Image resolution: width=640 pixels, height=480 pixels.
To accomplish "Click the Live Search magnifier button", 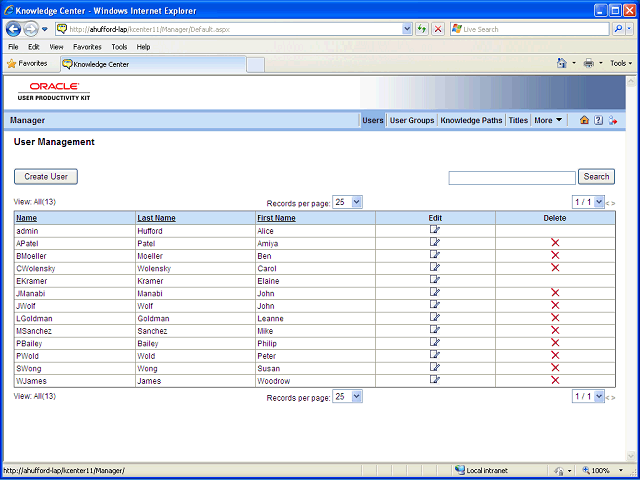I will [619, 29].
